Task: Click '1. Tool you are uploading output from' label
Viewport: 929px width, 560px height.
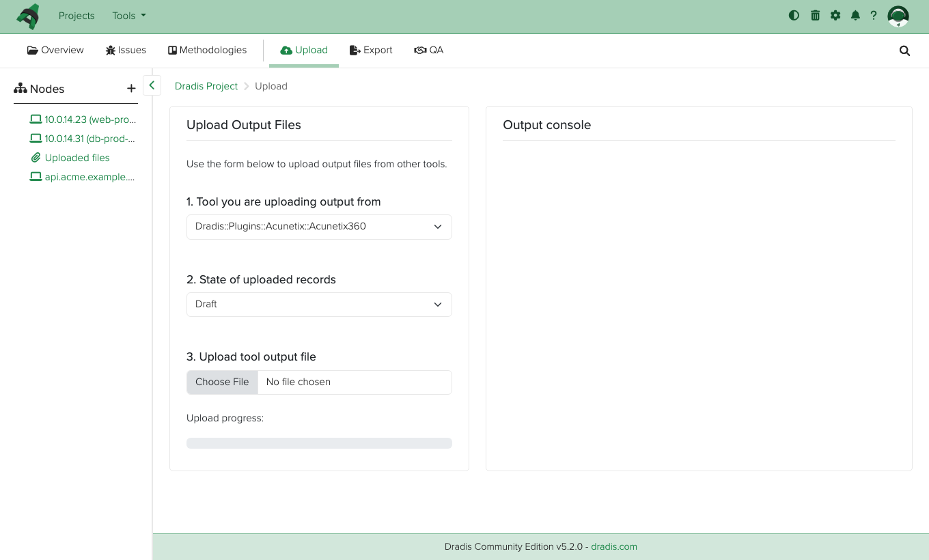Action: click(x=283, y=202)
